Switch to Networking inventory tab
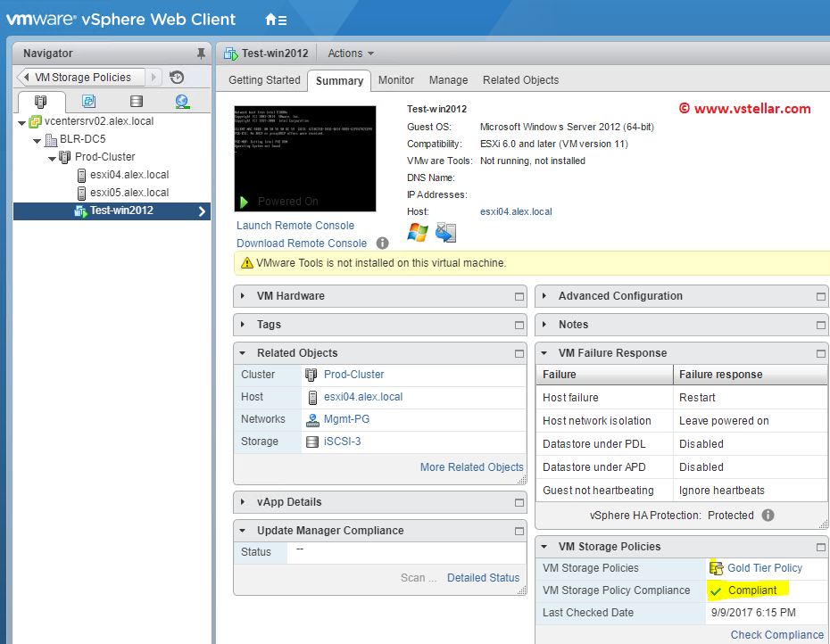Viewport: 830px width, 644px height. pos(182,102)
